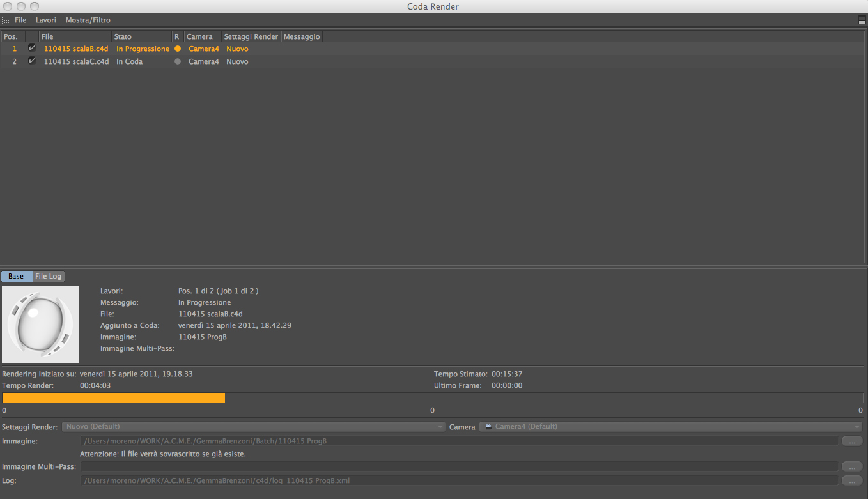Click the browse button for Immagine Multi-Pass

pyautogui.click(x=852, y=466)
